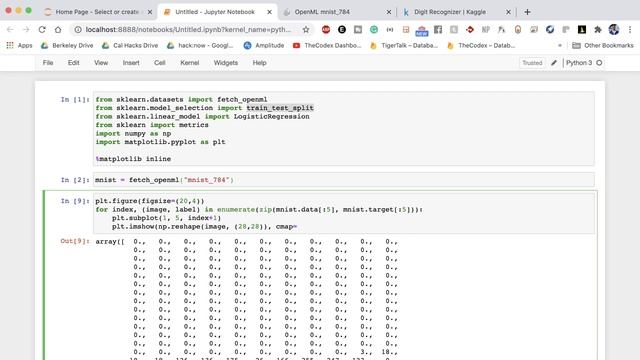
Task: Click the site information icon in address bar
Action: pos(78,29)
